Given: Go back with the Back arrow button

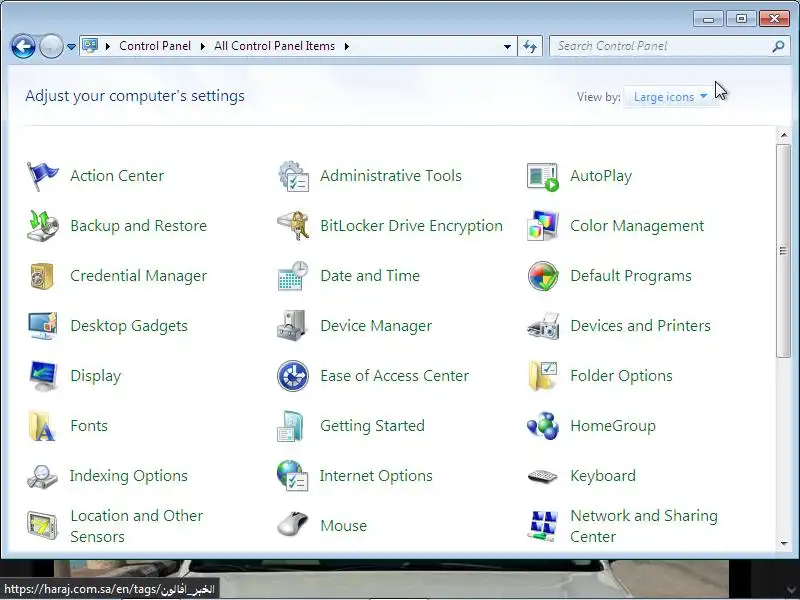Looking at the screenshot, I should 23,46.
